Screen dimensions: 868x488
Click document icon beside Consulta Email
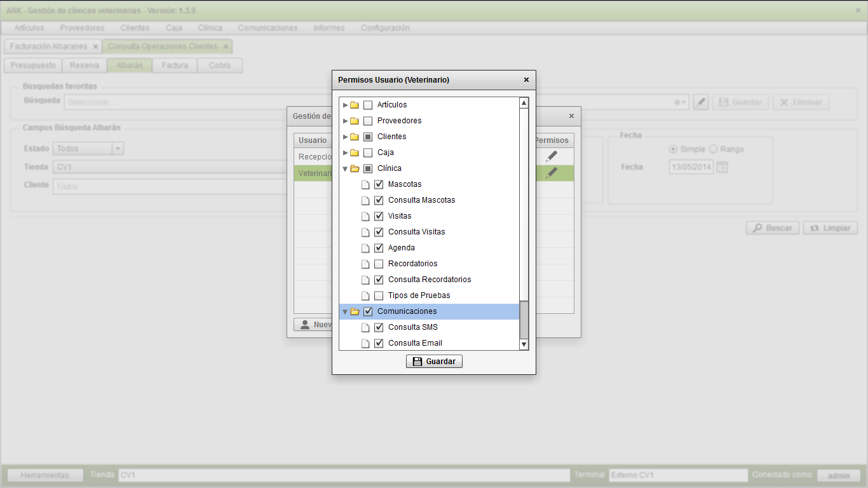coord(365,343)
